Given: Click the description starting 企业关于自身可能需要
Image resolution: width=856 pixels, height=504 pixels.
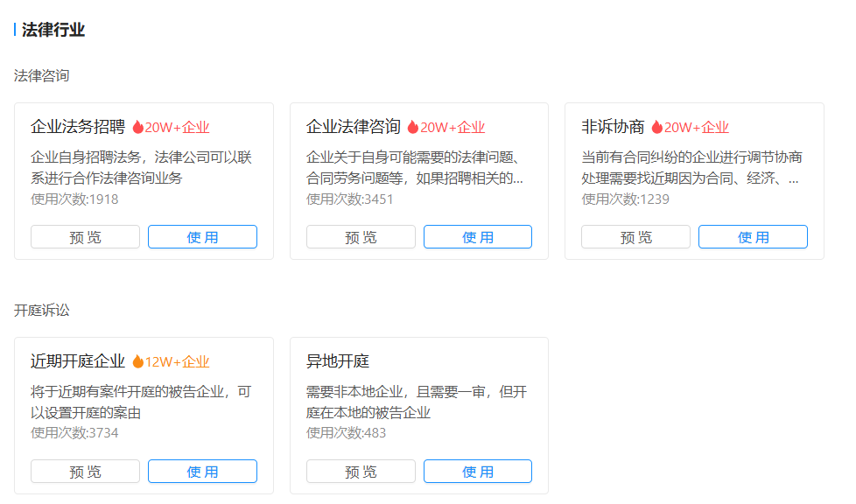Looking at the screenshot, I should pos(415,168).
